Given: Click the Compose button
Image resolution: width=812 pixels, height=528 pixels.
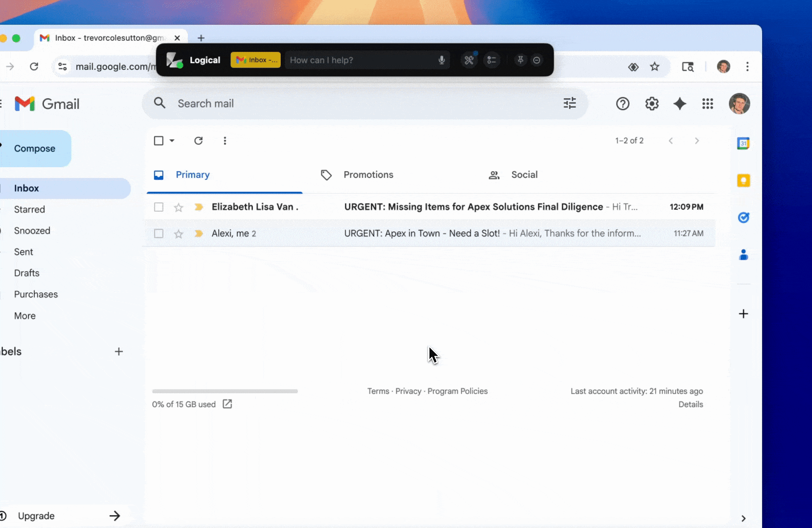Looking at the screenshot, I should click(35, 149).
